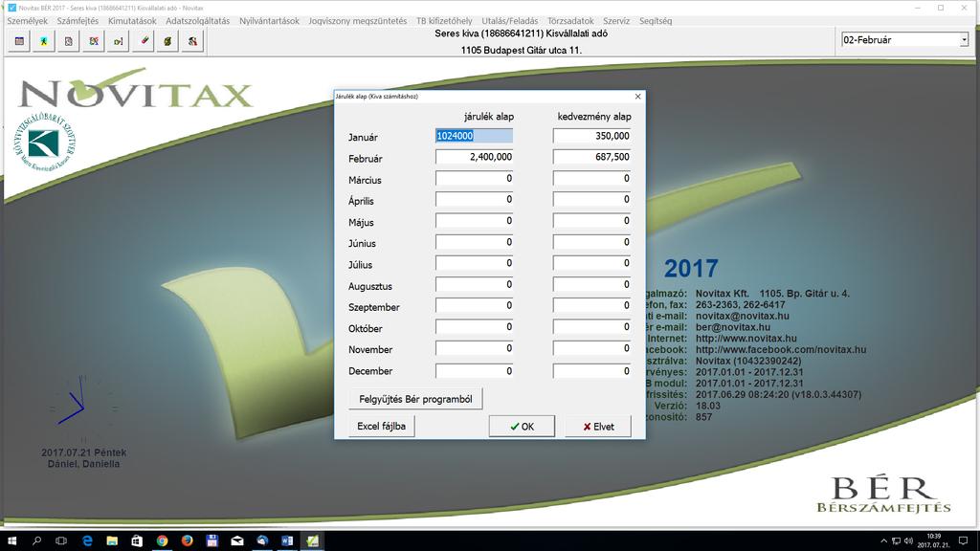Click the http://www.novitax.hu address text
Screen dimensions: 980x551
746,339
